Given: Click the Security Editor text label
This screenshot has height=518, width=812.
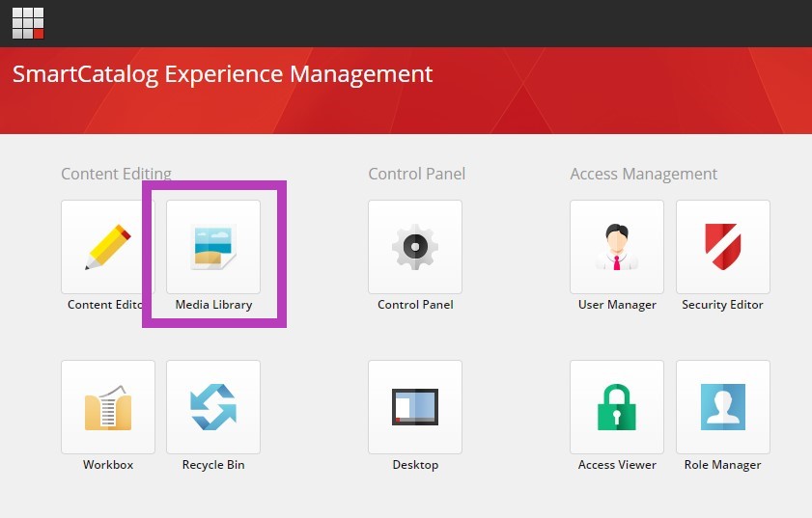Looking at the screenshot, I should pos(722,304).
